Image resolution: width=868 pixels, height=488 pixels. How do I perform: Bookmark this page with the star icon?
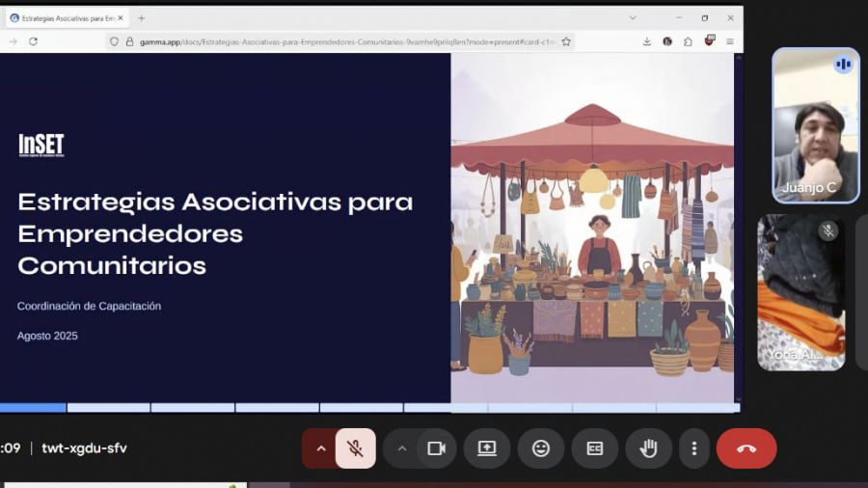tap(566, 41)
